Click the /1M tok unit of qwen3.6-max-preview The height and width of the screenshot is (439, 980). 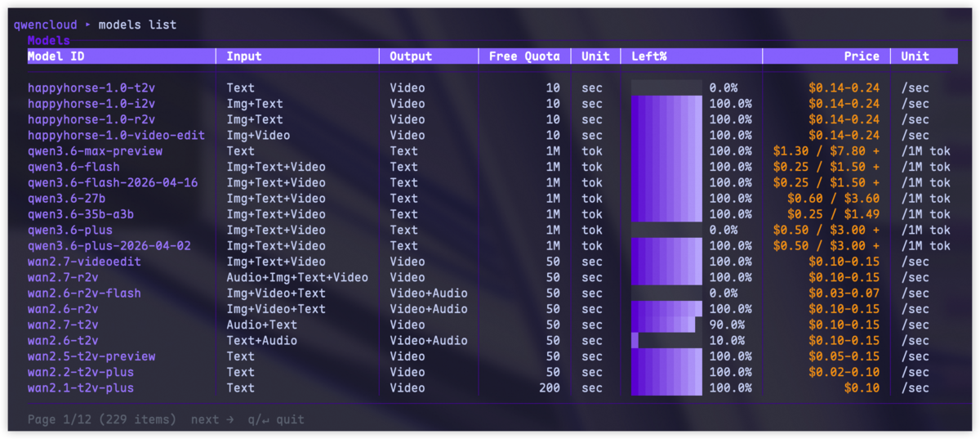pyautogui.click(x=926, y=151)
